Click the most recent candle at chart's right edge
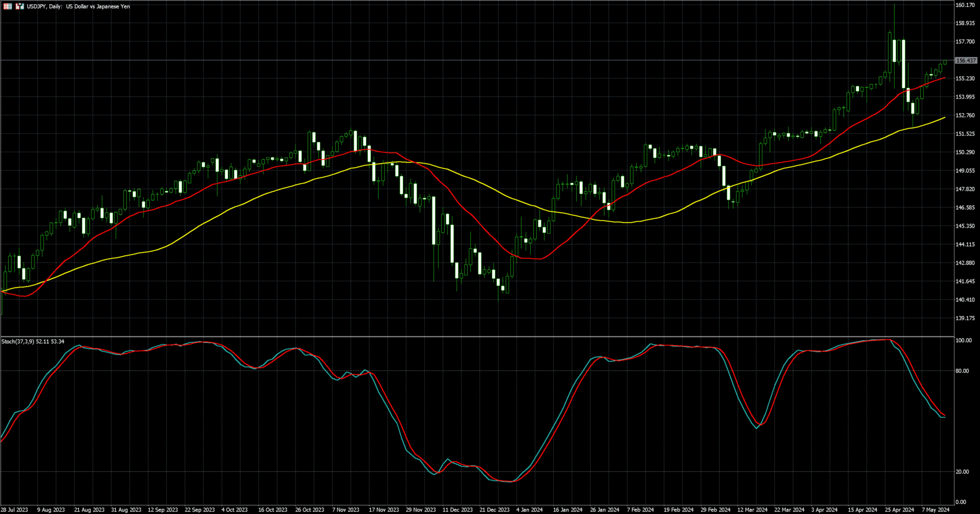Screen dimensions: 980x514 point(945,62)
